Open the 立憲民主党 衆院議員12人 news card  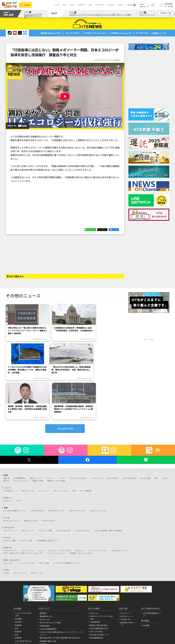(x=74, y=323)
